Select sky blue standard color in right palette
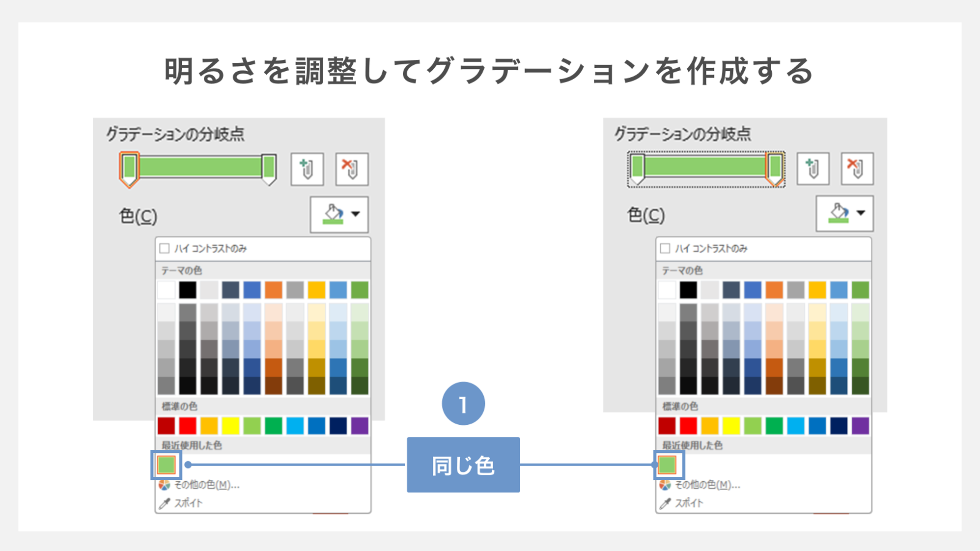980x551 pixels. pyautogui.click(x=796, y=426)
